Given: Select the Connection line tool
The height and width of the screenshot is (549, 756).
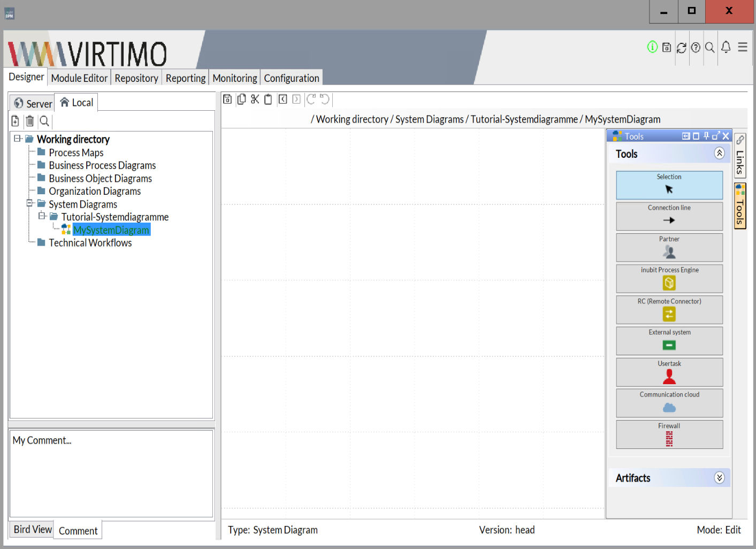Looking at the screenshot, I should click(669, 216).
